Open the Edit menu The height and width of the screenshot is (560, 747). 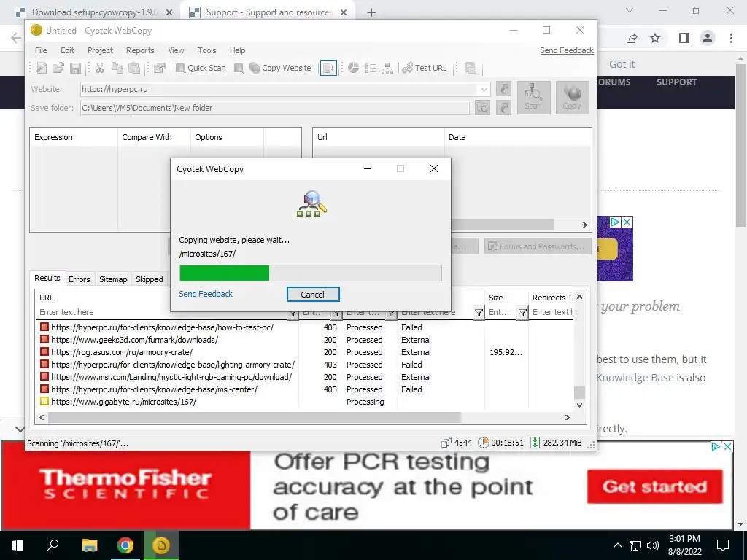click(x=67, y=50)
